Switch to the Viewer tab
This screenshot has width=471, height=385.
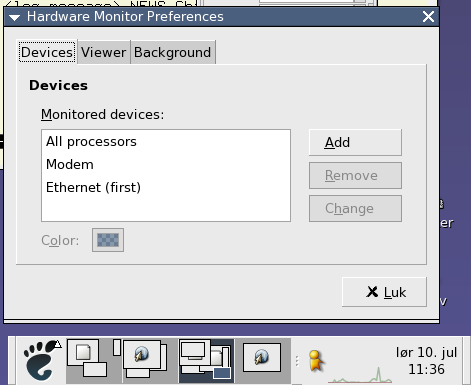click(x=104, y=52)
